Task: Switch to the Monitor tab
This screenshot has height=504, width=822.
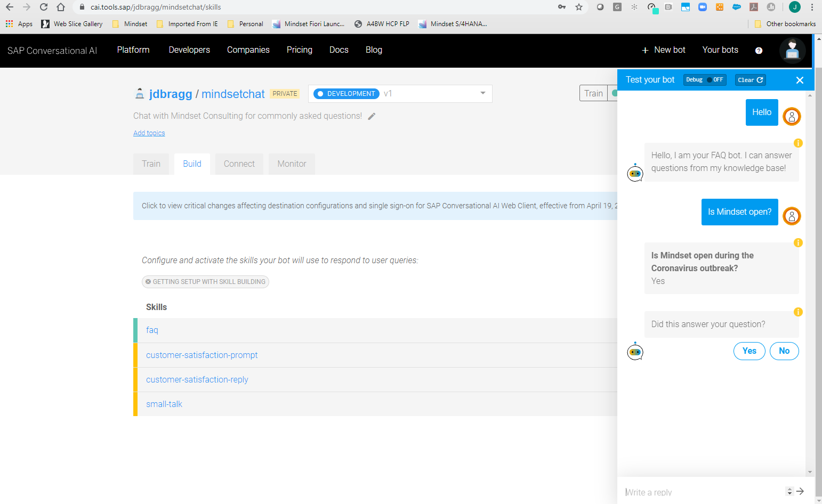Action: click(x=292, y=164)
